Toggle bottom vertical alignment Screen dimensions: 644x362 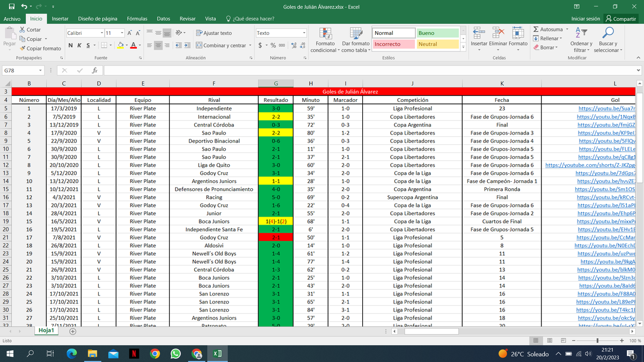coord(167,33)
